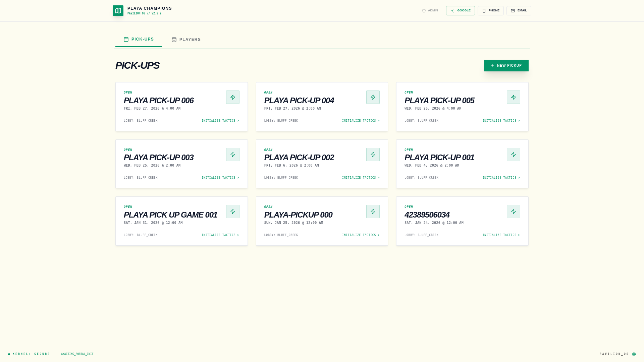Click the Playa Champions map logo icon
This screenshot has height=362, width=644.
(x=118, y=11)
